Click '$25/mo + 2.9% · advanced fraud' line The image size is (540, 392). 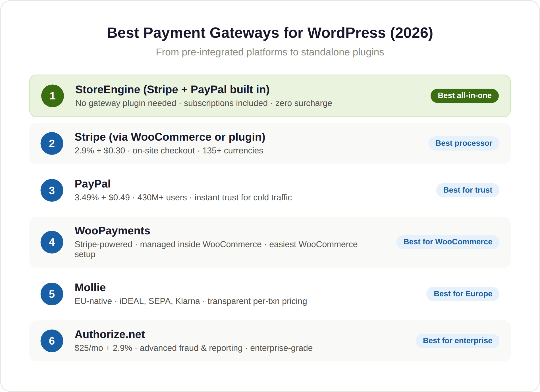(x=194, y=348)
